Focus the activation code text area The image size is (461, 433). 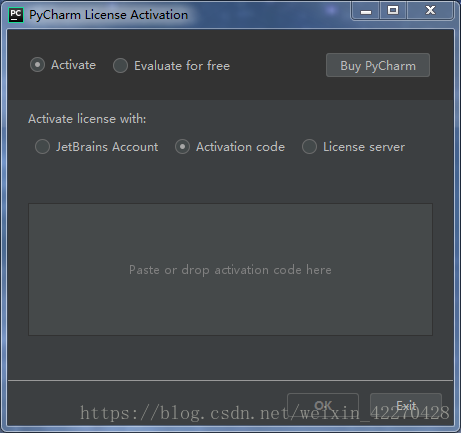[230, 269]
